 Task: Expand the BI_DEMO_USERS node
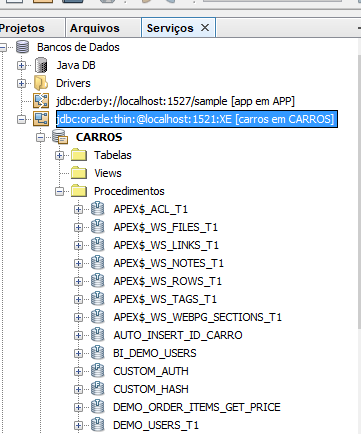tap(78, 353)
